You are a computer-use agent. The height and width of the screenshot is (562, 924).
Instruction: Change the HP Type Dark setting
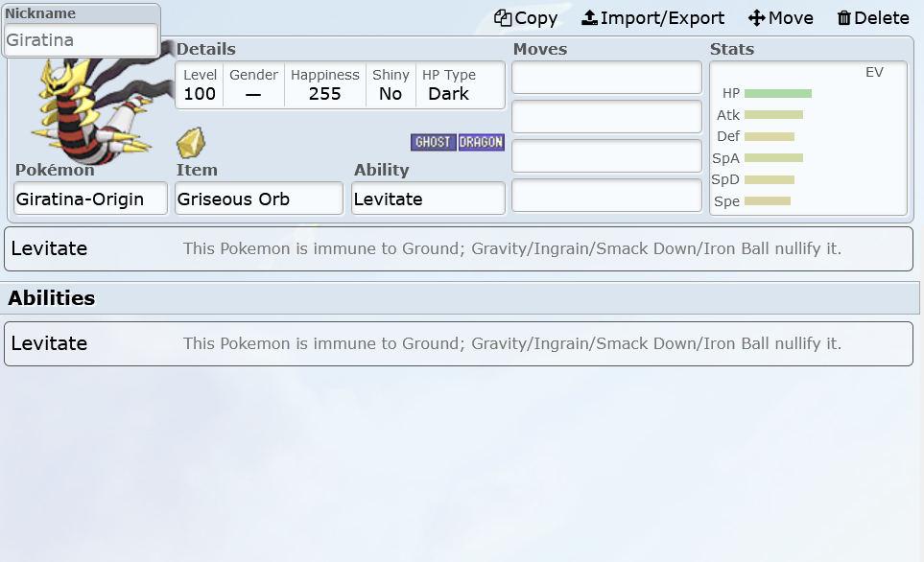pos(449,85)
